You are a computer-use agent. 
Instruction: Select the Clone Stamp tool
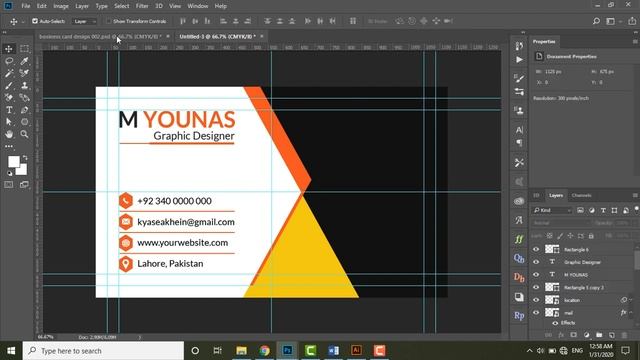24,85
